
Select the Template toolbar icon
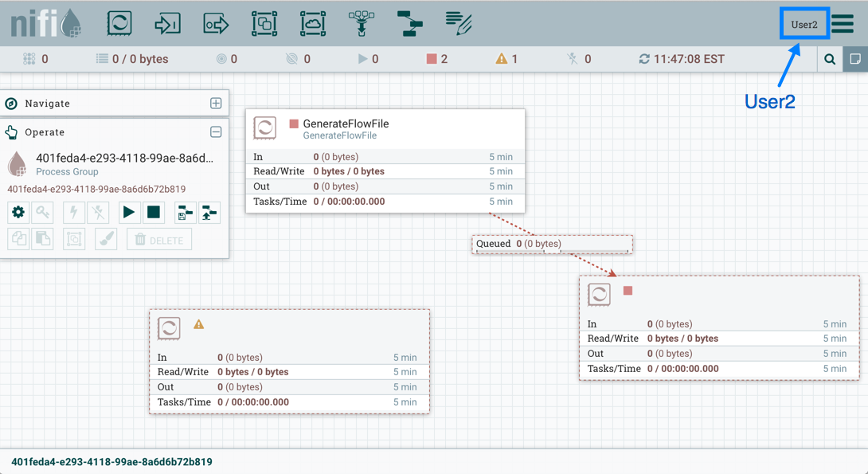410,23
